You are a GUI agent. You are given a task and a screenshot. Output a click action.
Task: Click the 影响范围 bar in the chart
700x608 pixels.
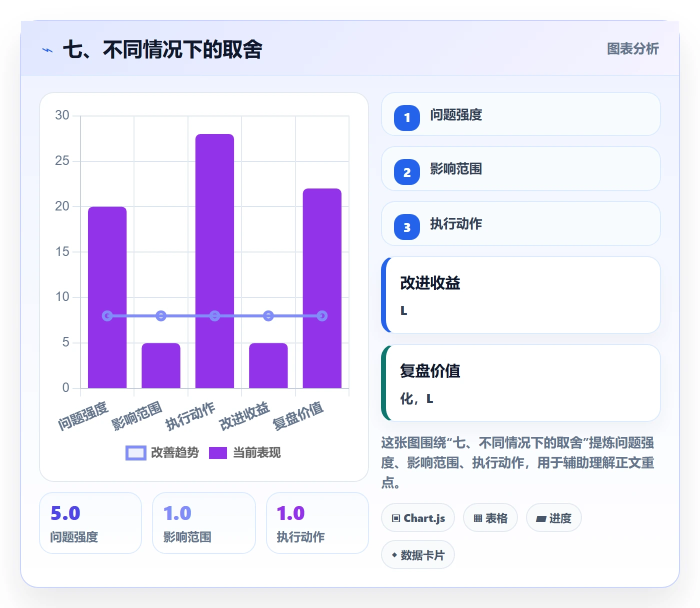(161, 365)
